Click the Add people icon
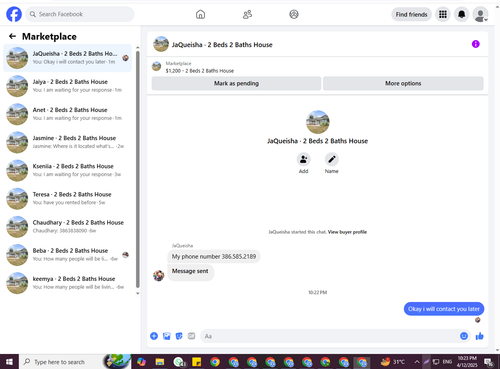500x369 pixels. tap(303, 159)
